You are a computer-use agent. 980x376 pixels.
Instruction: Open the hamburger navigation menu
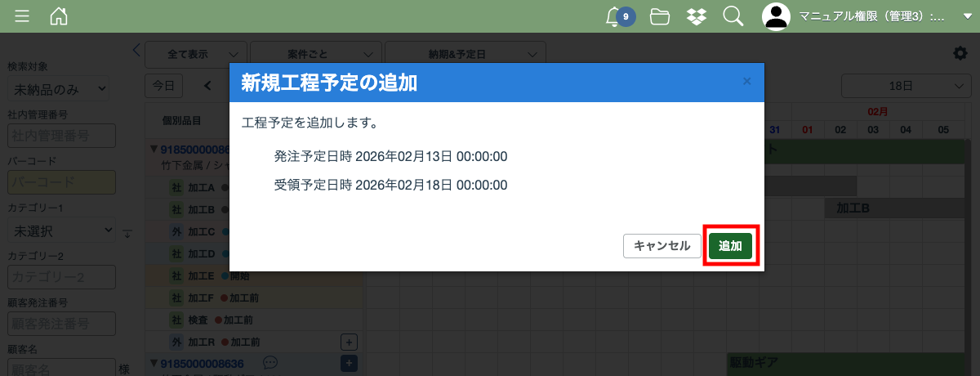[x=22, y=16]
